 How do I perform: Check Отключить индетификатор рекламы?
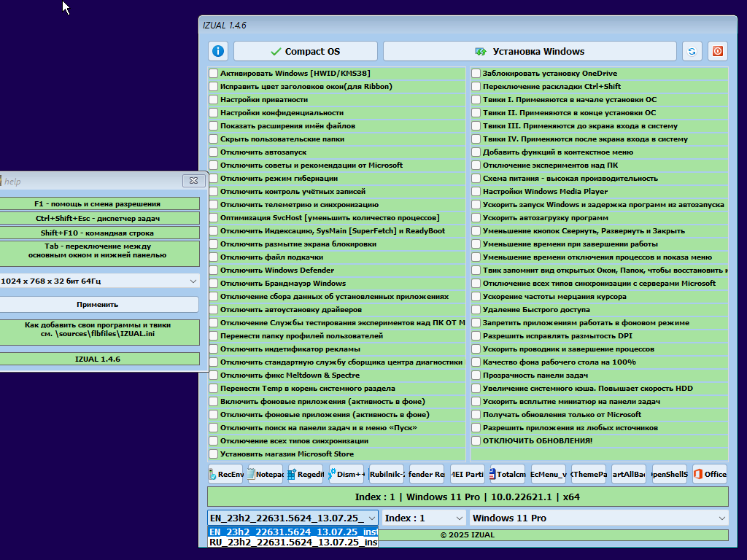[x=214, y=349]
